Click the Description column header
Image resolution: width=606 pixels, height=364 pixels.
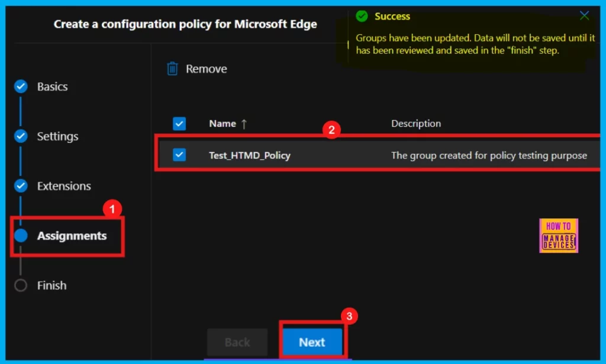pos(416,124)
